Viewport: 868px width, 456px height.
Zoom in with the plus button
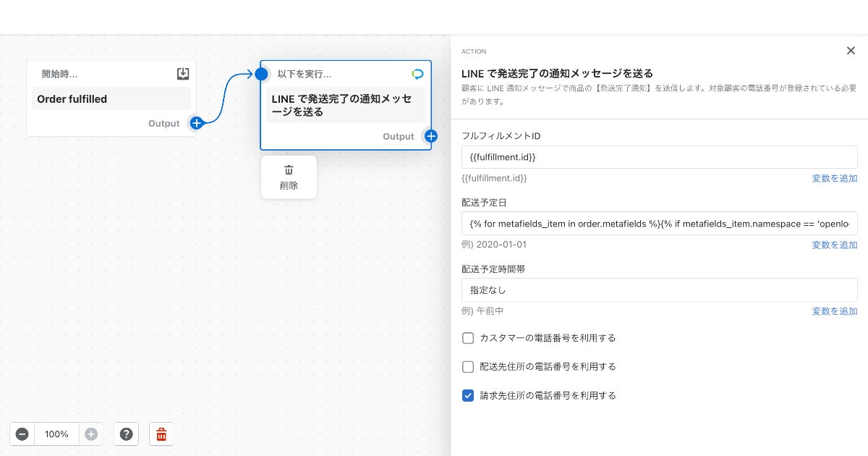[x=91, y=434]
